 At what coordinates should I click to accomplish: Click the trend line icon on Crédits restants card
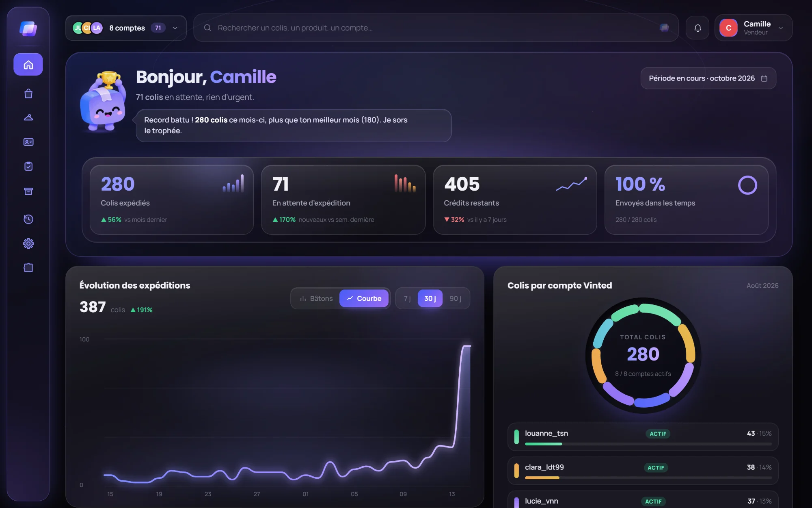571,184
